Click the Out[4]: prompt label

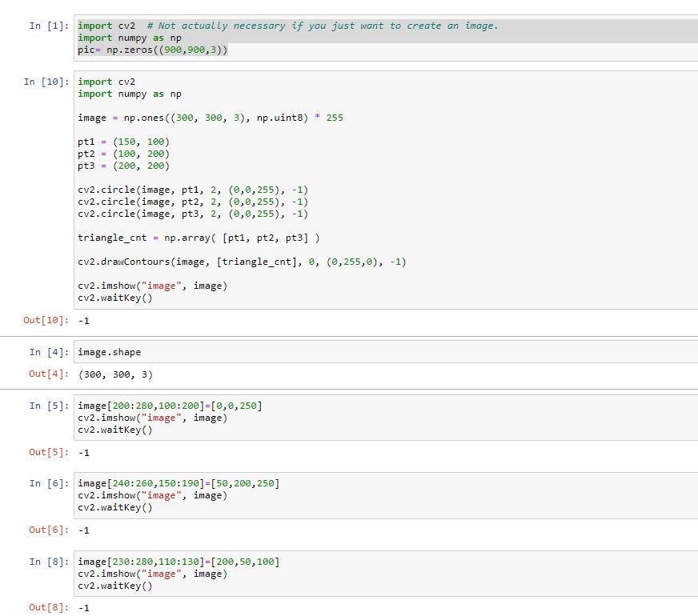point(49,374)
